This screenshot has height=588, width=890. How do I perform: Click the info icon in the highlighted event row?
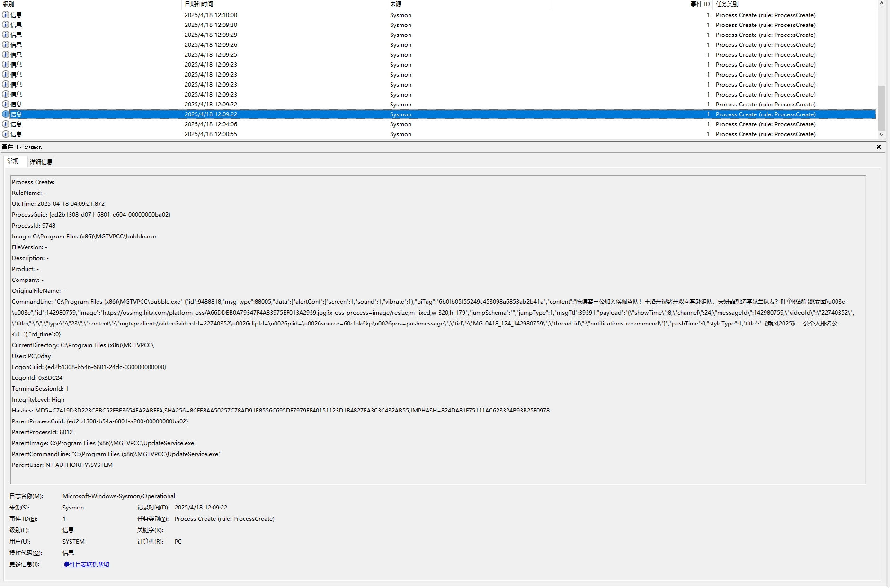[x=6, y=114]
